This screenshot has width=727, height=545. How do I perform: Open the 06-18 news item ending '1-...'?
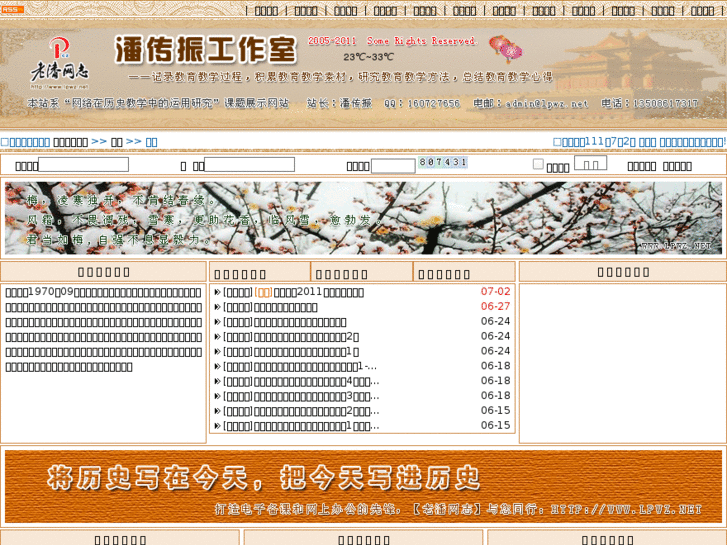(x=315, y=366)
